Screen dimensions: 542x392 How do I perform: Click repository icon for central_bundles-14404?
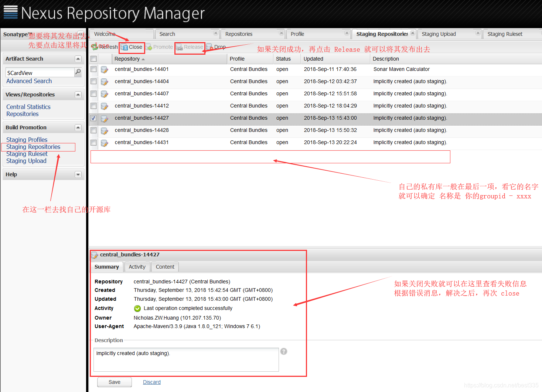pos(105,82)
